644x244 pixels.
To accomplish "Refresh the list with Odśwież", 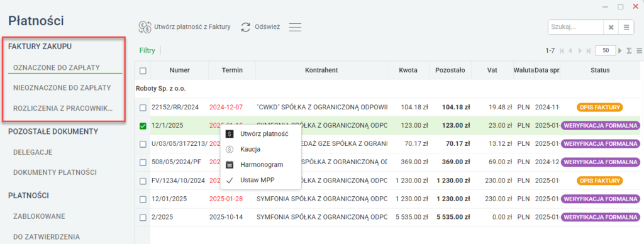I will (260, 27).
